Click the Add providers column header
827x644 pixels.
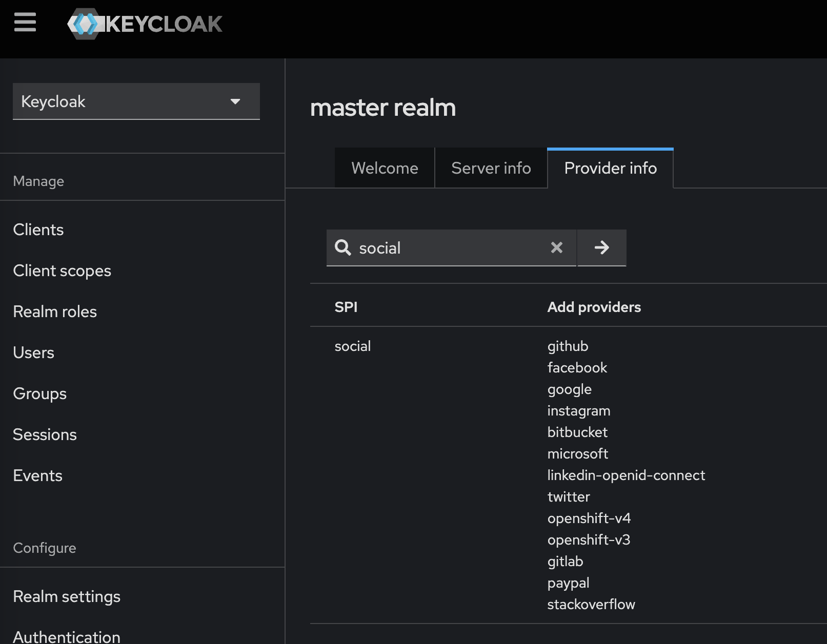point(594,307)
